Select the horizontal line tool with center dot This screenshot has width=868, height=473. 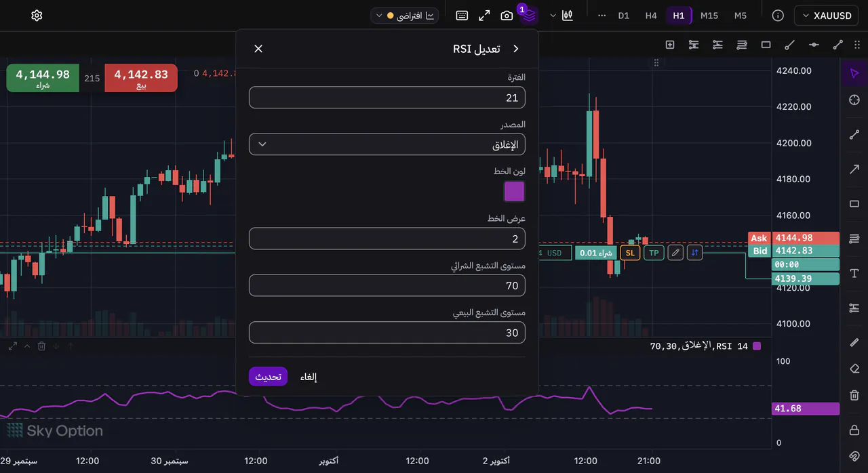coord(814,45)
